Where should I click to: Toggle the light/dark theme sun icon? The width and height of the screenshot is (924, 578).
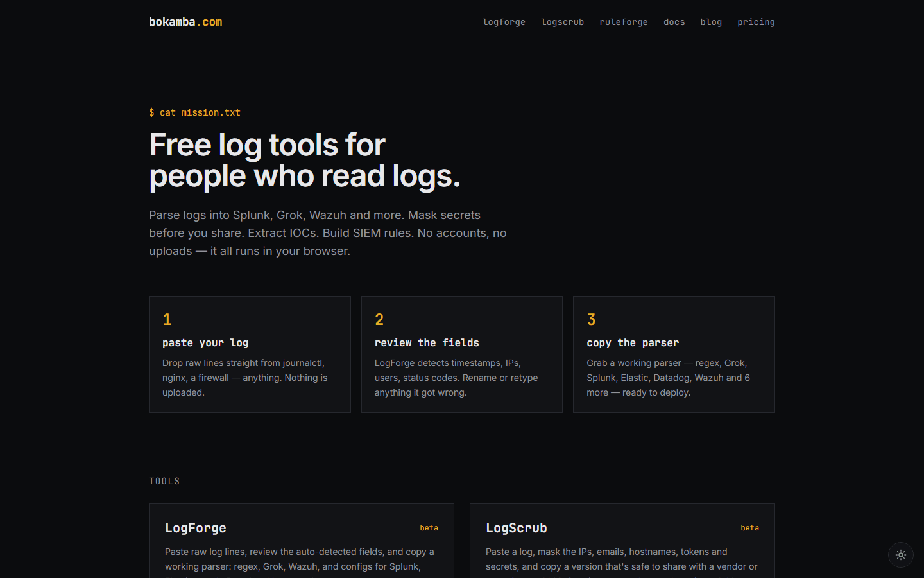coord(901,555)
